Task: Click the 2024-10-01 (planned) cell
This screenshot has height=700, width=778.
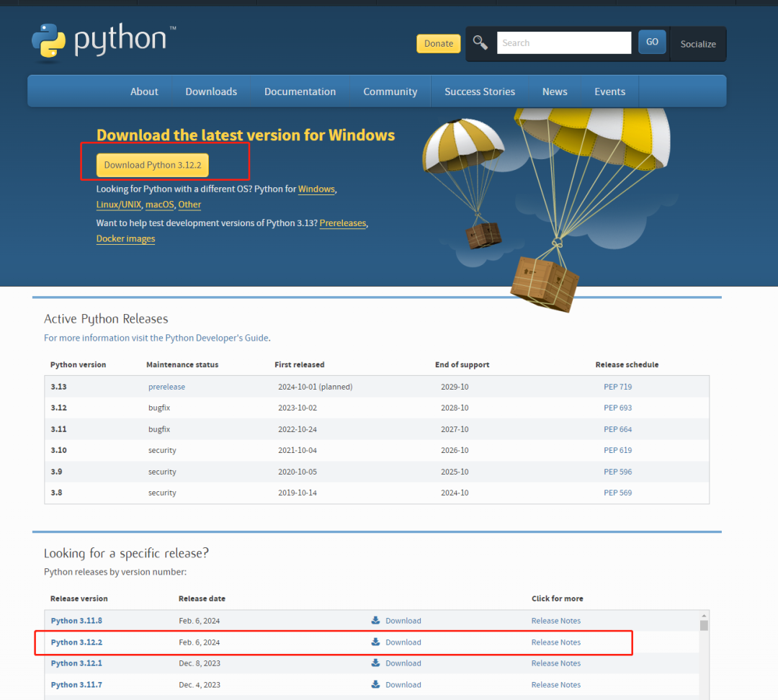Action: 315,387
